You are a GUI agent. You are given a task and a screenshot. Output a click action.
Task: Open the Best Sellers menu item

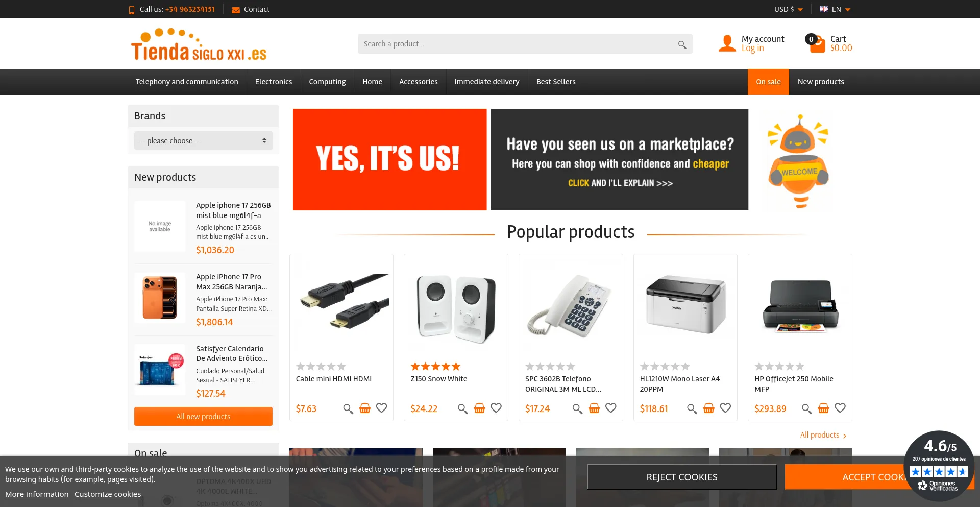(x=556, y=82)
